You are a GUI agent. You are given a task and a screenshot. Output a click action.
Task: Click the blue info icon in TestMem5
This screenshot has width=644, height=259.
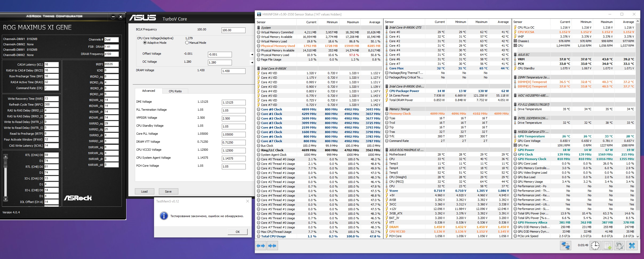(164, 216)
